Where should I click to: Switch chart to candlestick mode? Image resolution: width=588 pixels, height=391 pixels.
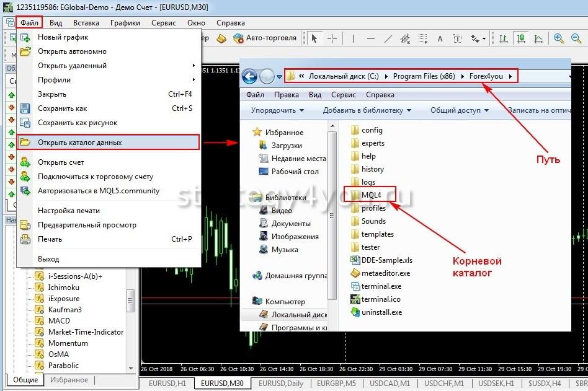click(x=522, y=38)
